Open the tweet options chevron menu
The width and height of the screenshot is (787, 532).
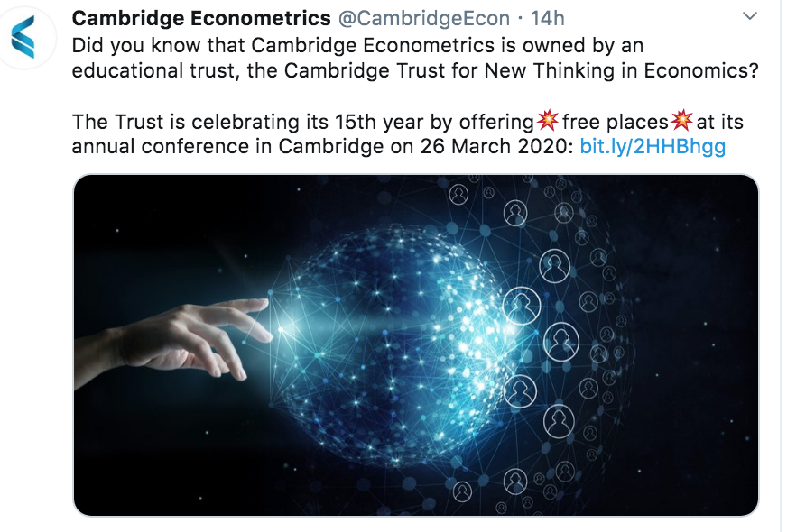click(749, 17)
